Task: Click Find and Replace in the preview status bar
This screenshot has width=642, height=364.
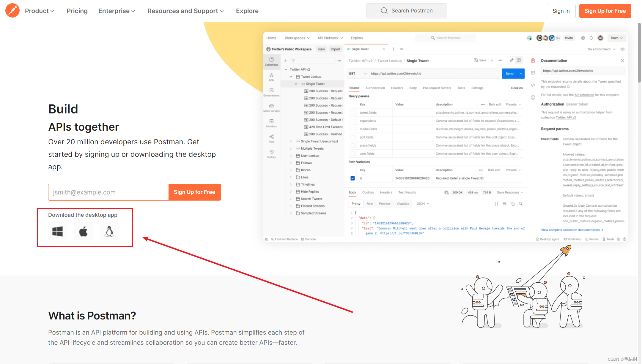Action: point(284,239)
